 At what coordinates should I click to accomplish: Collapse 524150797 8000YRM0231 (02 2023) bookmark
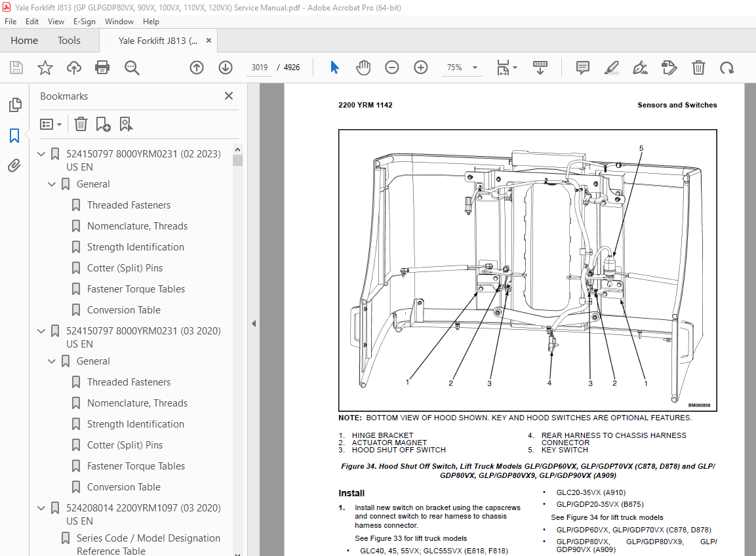(41, 154)
